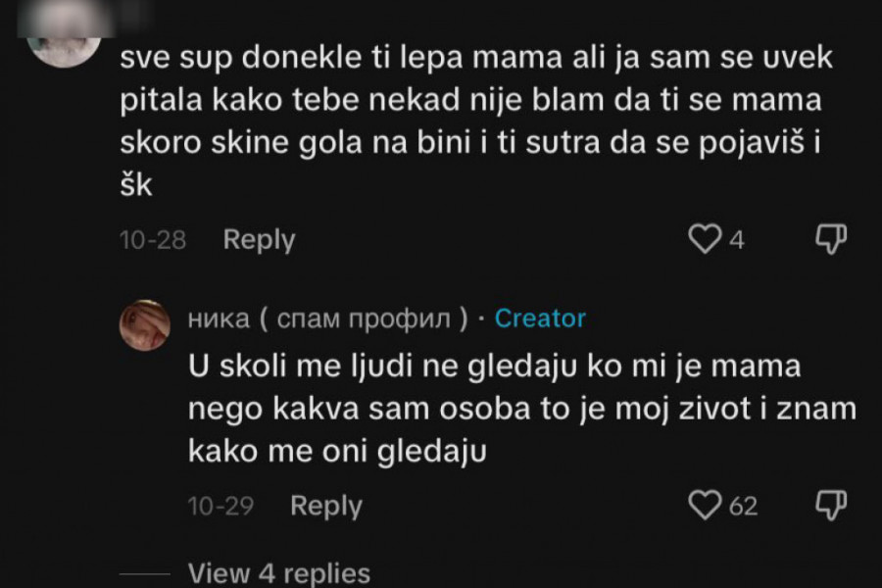Click the like count 4
Viewport: 882px width, 588px height.
[737, 239]
